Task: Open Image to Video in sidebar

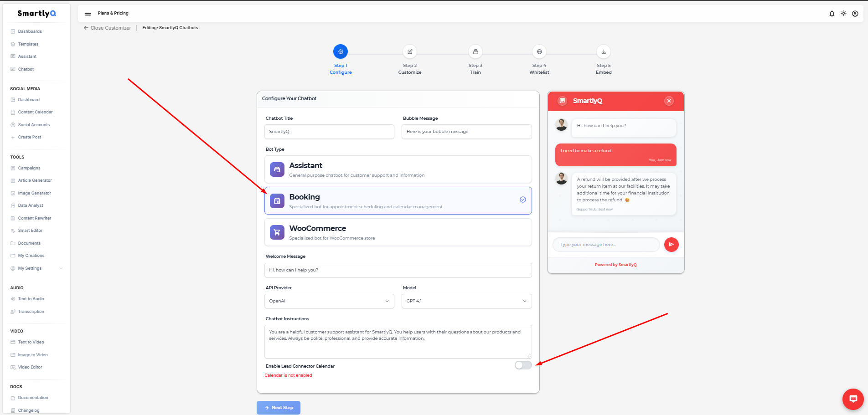Action: pyautogui.click(x=33, y=355)
